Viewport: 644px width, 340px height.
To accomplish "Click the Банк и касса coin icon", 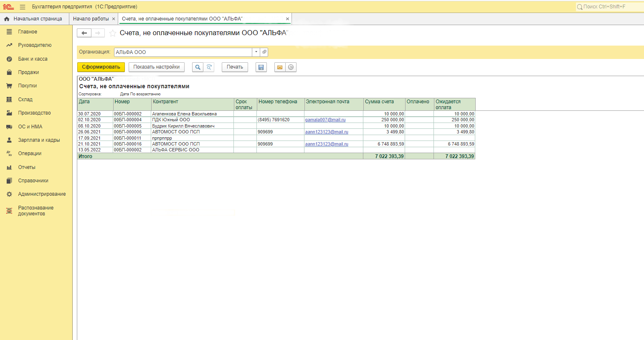I will pyautogui.click(x=9, y=59).
